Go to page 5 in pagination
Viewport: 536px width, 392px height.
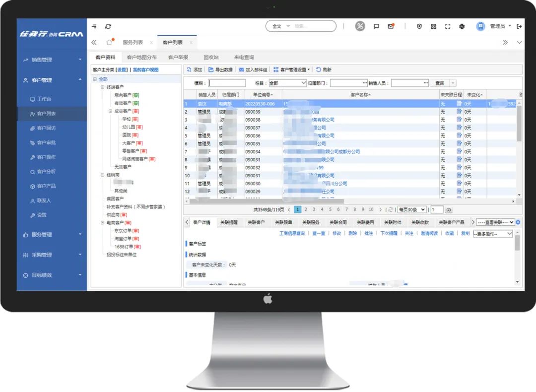click(330, 210)
